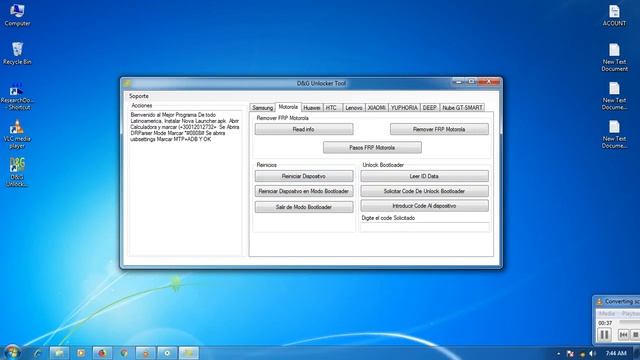
Task: Click inside the Acciones log text area
Action: tap(186, 184)
